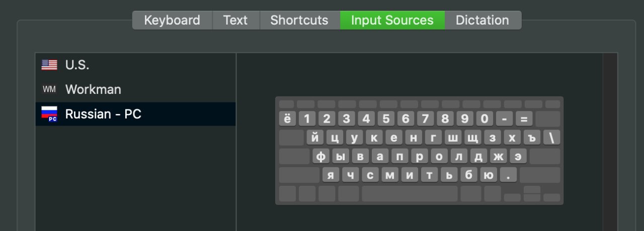Viewport: 644px width, 231px height.
Task: Click the ч key in keyboard preview
Action: (x=350, y=175)
